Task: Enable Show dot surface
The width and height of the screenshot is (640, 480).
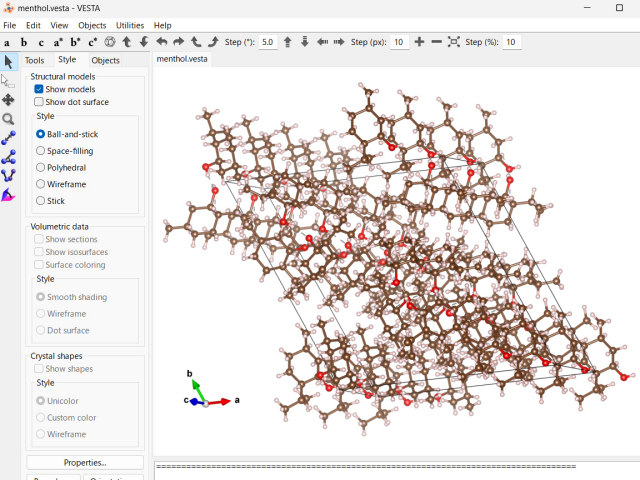Action: coord(39,102)
